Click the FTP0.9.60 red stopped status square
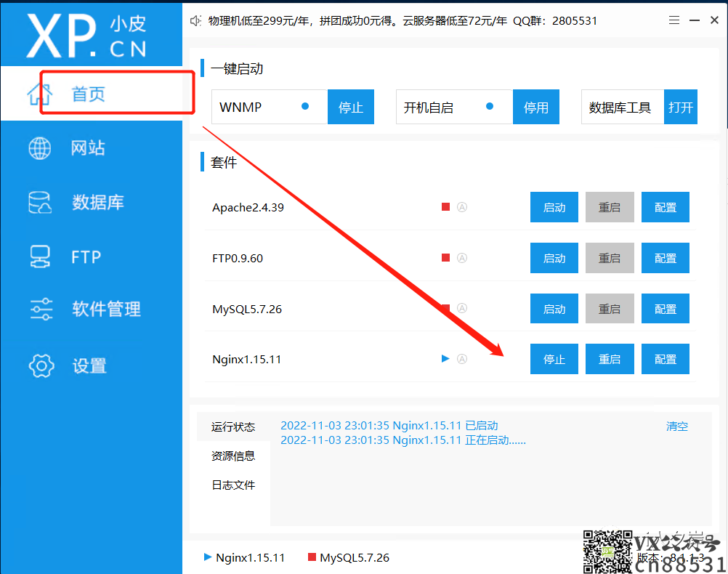728x574 pixels. [445, 257]
